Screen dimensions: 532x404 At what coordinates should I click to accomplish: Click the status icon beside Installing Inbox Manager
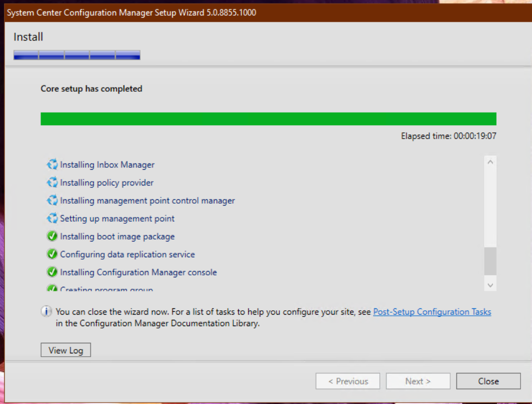[52, 164]
